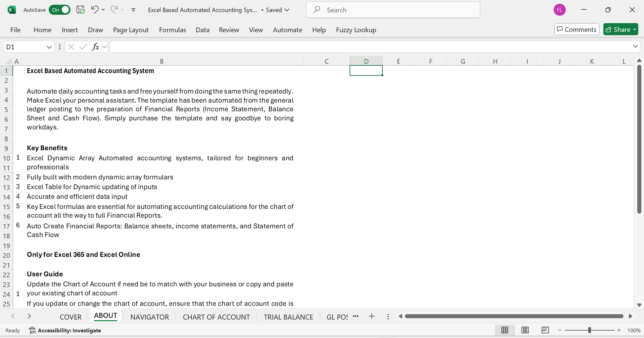Click 'Only for Excel 365 and Excel Online' text
This screenshot has width=644, height=338.
83,255
